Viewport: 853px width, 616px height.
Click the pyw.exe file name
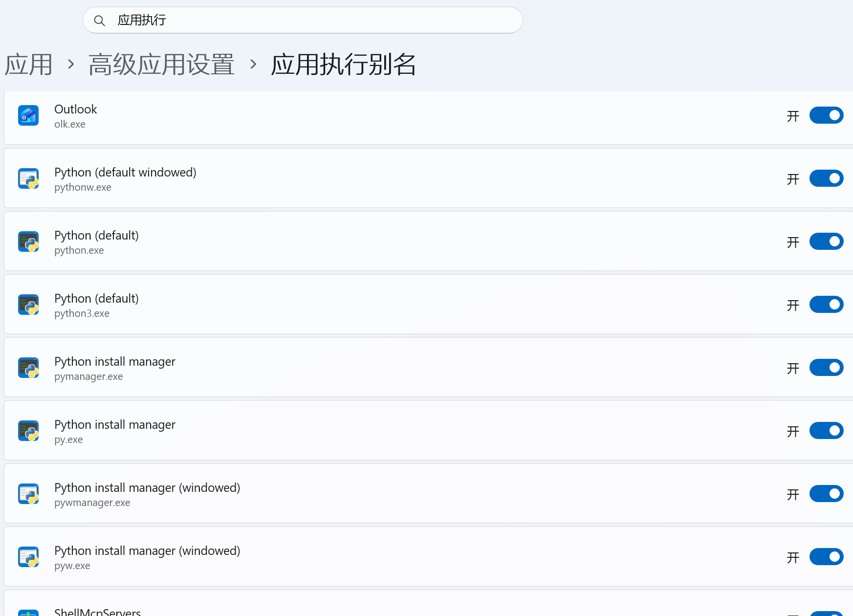pos(72,566)
